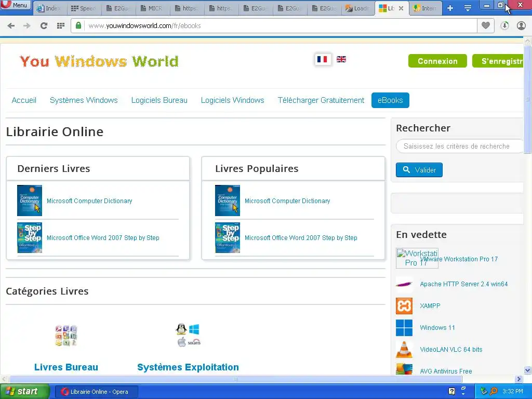Open the Accueil menu item
The image size is (532, 399).
(x=24, y=100)
